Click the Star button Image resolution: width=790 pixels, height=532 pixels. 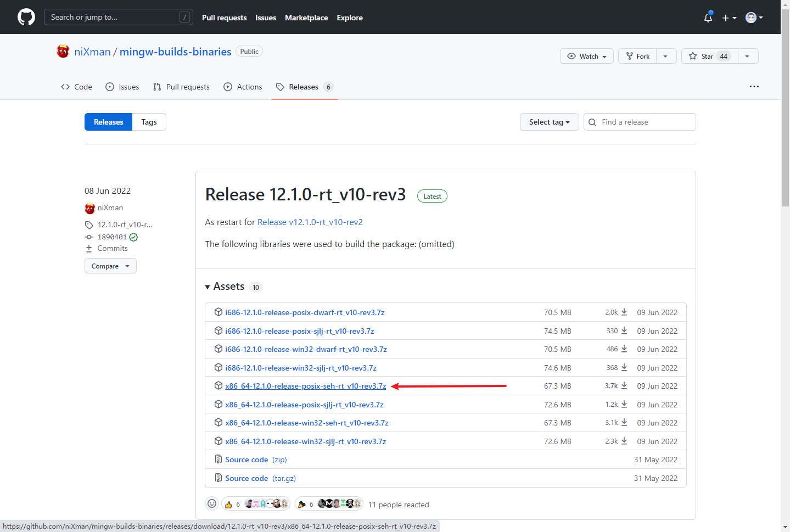[x=709, y=56]
